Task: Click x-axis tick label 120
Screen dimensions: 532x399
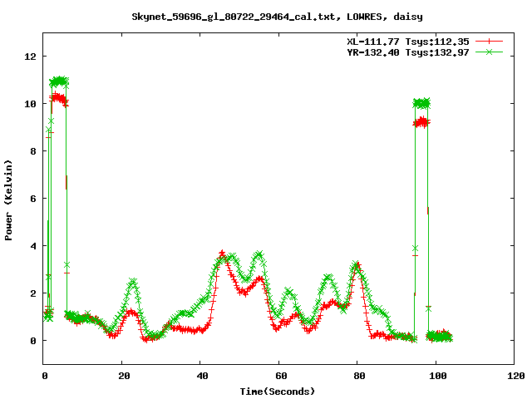Action: (x=516, y=376)
